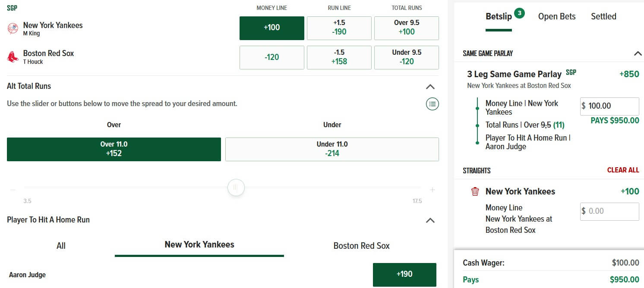644x288 pixels.
Task: Click the Boston Red Sox team logo
Action: [13, 57]
